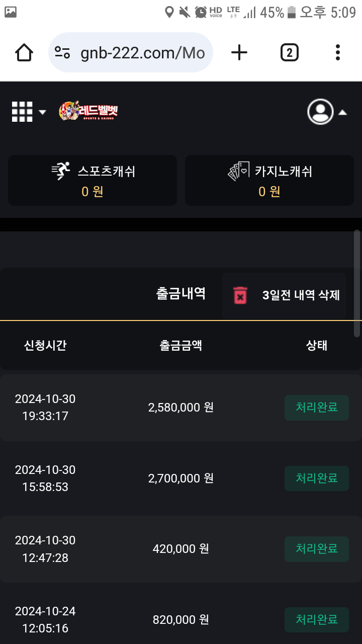Click the page scrollbar on right edge
Viewport: 362px width, 644px height.
tap(357, 283)
